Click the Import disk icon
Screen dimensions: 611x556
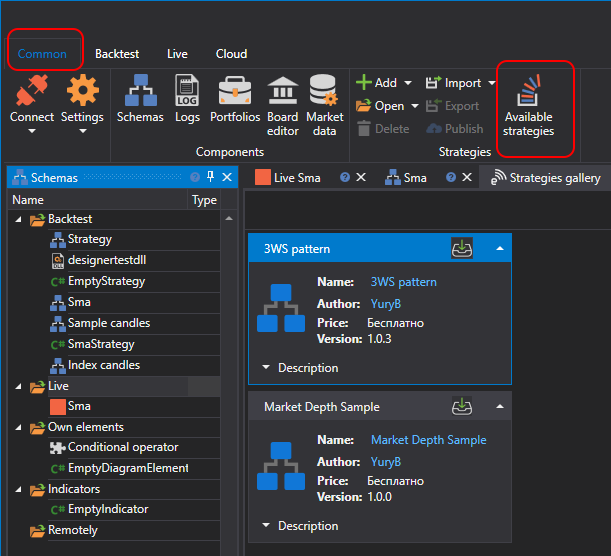click(433, 83)
